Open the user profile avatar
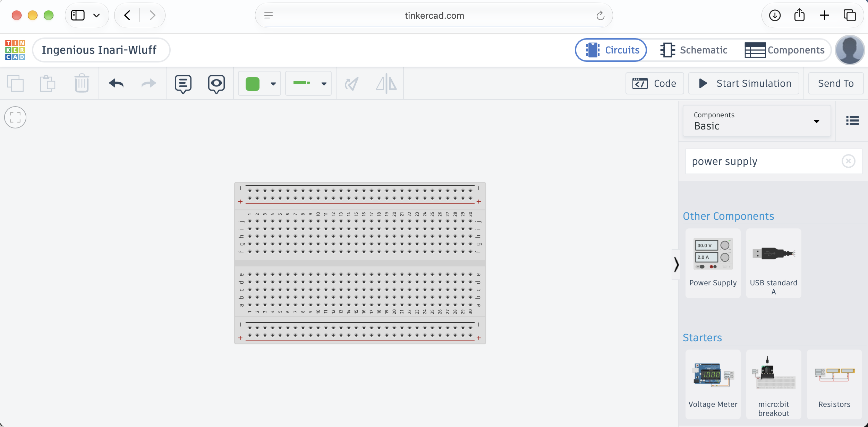This screenshot has width=868, height=427. coord(850,50)
